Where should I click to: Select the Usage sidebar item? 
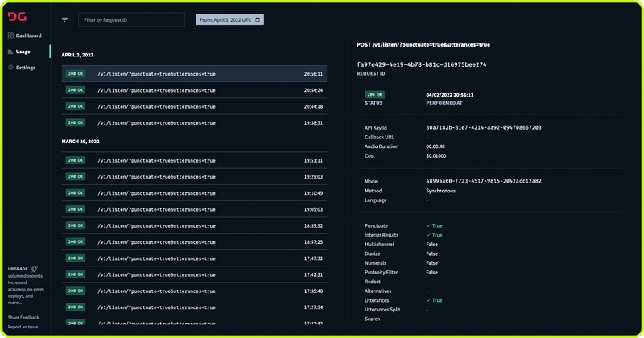(23, 52)
